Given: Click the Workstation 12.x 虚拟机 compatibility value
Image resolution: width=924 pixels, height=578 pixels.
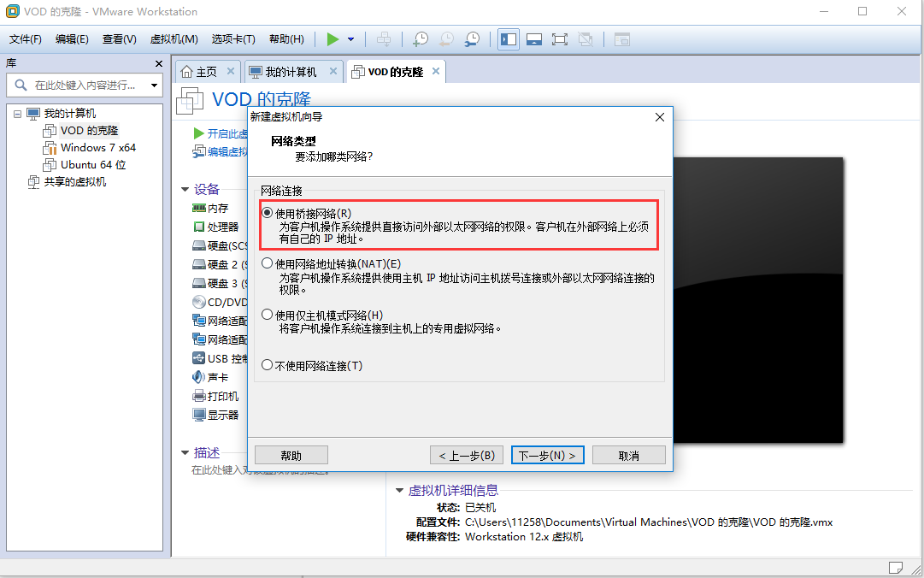Looking at the screenshot, I should coord(524,537).
